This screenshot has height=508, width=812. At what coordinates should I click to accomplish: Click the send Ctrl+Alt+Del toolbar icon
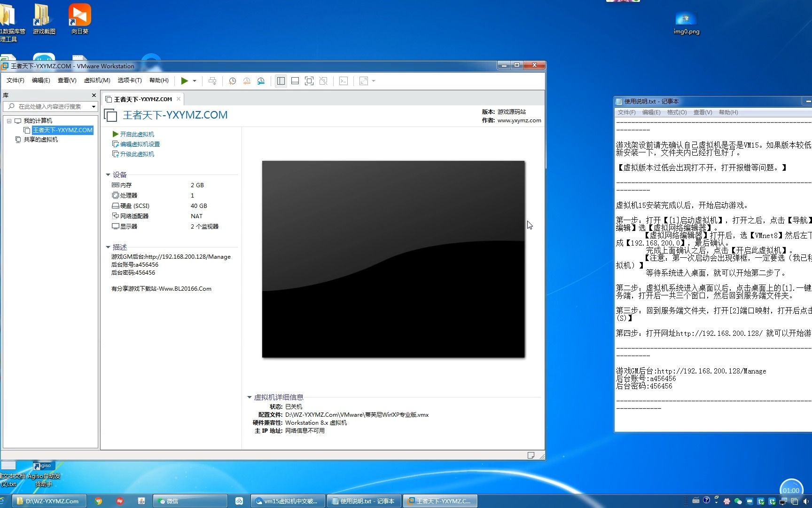pyautogui.click(x=212, y=81)
